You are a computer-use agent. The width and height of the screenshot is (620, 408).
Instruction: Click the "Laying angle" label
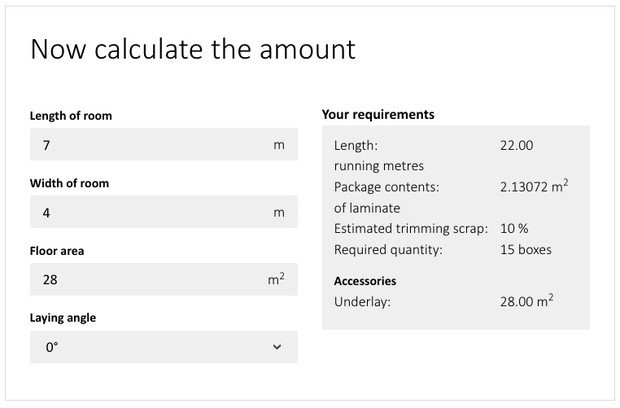[63, 318]
